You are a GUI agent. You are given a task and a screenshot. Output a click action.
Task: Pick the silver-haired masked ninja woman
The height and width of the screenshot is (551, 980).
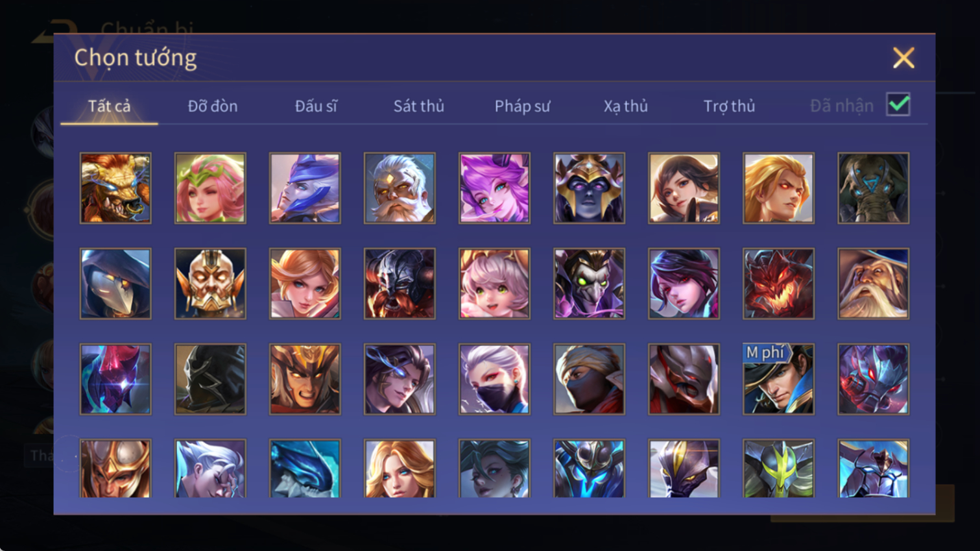pos(494,379)
